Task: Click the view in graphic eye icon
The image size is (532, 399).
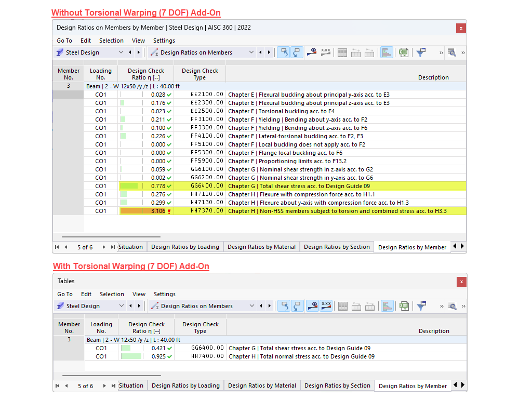Action: click(311, 52)
